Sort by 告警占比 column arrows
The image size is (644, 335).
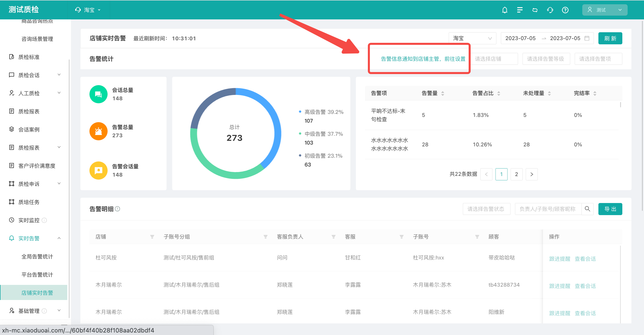(x=499, y=93)
